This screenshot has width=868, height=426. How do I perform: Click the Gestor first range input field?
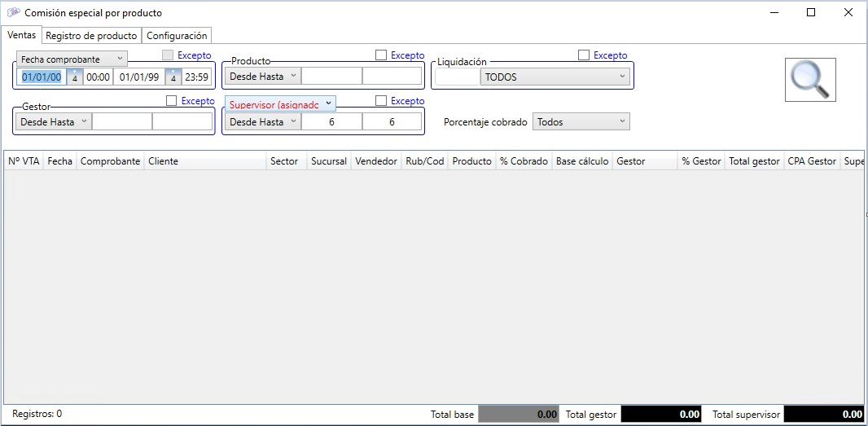tap(122, 122)
